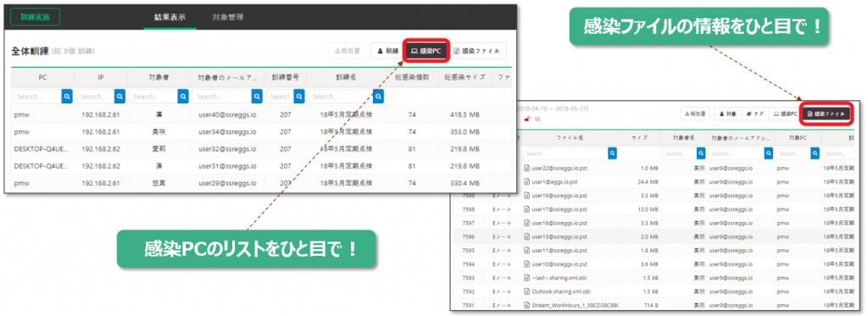Sort by the 総感染サイズ column header
This screenshot has height=316, width=868.
point(465,77)
